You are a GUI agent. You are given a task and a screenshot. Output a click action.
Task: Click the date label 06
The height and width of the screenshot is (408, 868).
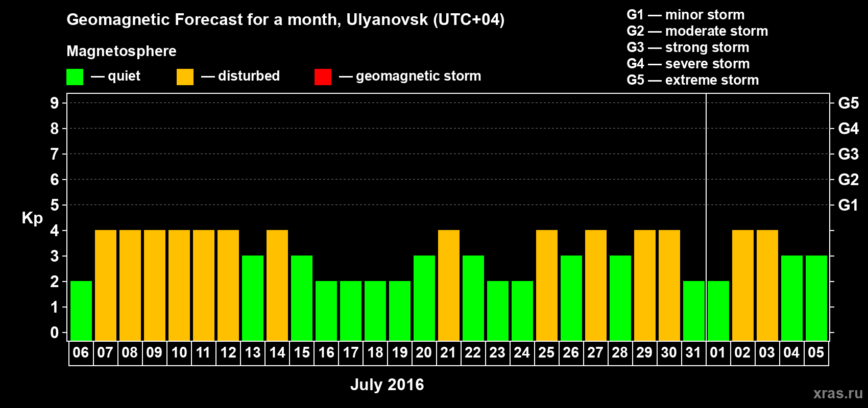(81, 352)
